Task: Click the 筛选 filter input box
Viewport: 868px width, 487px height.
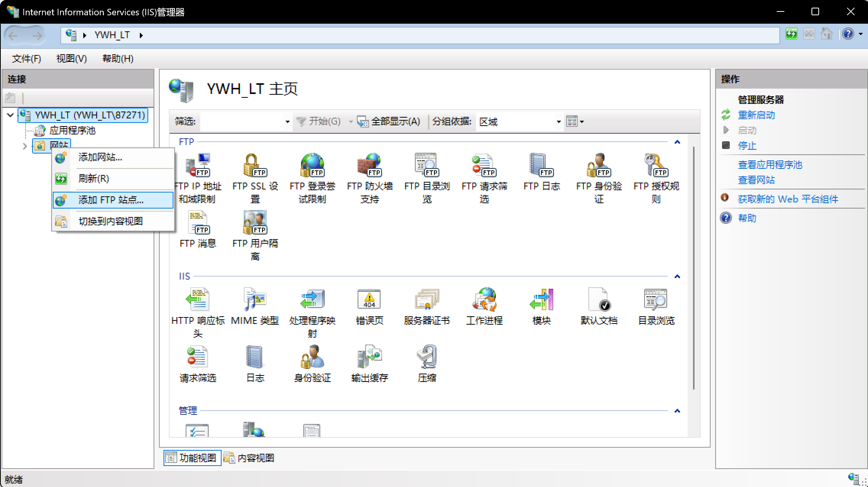Action: (245, 121)
